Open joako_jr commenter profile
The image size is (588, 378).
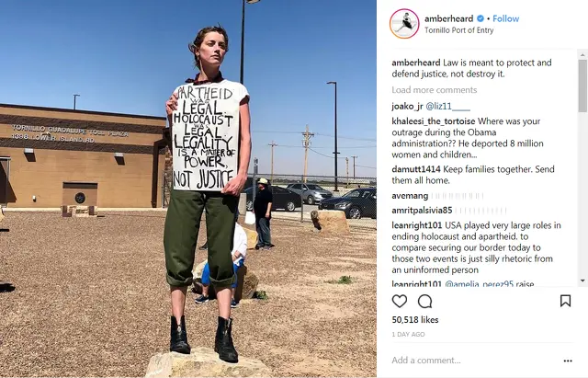point(407,107)
